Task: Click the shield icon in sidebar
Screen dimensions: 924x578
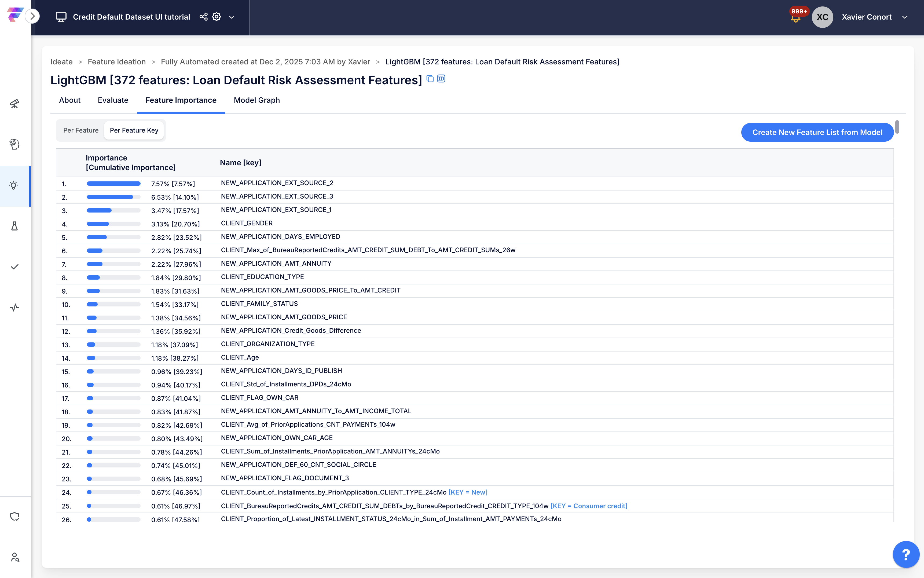Action: coord(14,517)
